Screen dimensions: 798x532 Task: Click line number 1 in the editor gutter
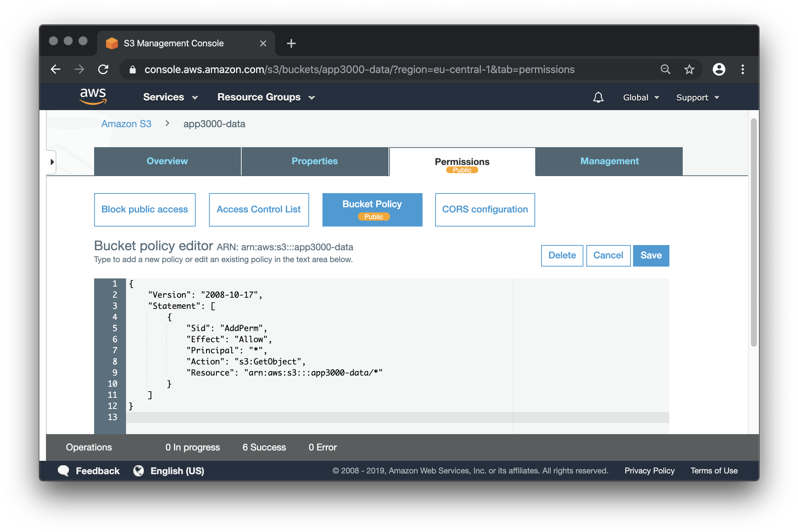click(x=115, y=284)
